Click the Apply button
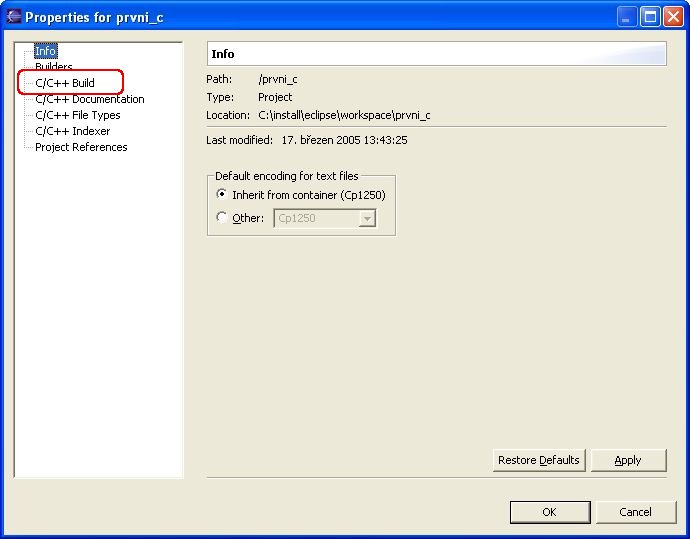The height and width of the screenshot is (539, 690). point(628,460)
